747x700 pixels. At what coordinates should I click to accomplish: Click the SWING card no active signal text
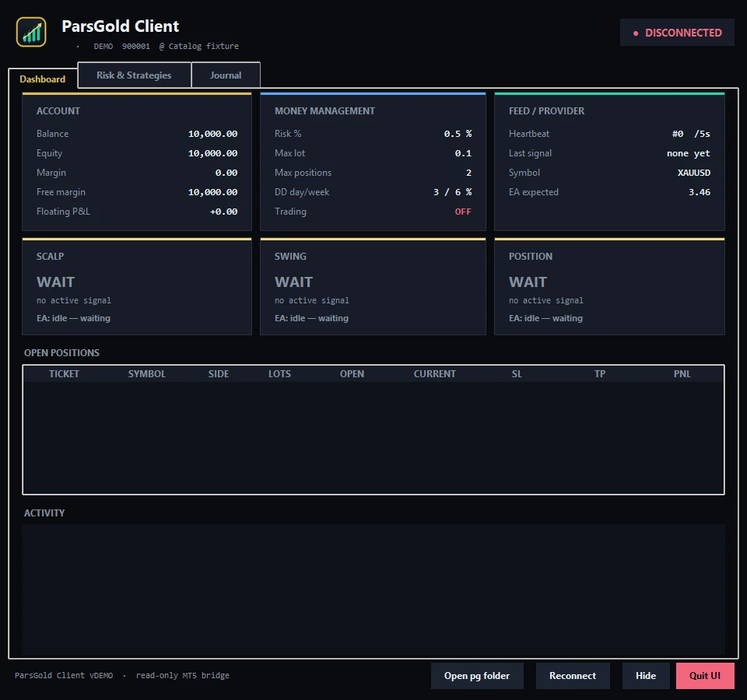pyautogui.click(x=311, y=300)
